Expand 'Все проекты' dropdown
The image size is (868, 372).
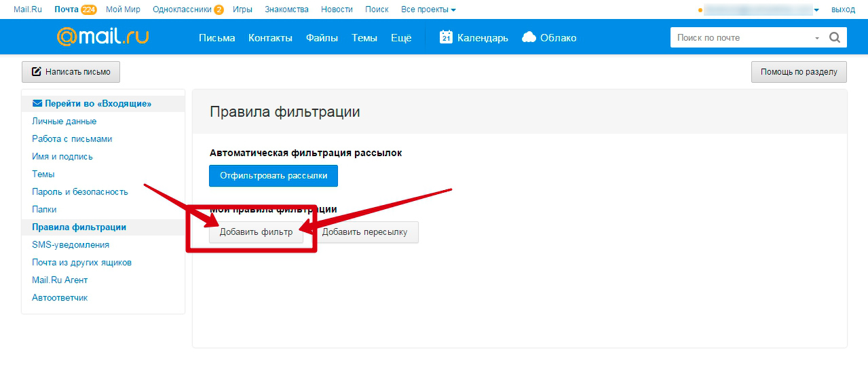click(x=428, y=10)
